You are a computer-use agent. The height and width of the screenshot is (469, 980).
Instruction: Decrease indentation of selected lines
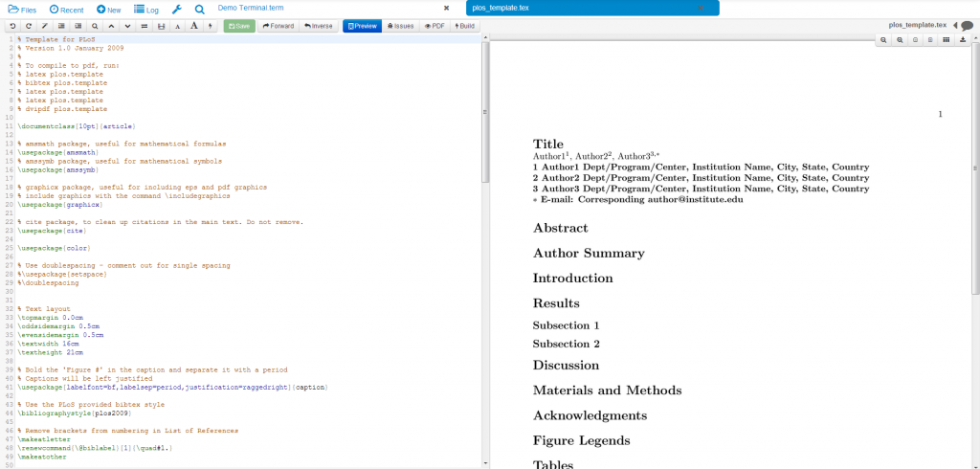pyautogui.click(x=61, y=26)
